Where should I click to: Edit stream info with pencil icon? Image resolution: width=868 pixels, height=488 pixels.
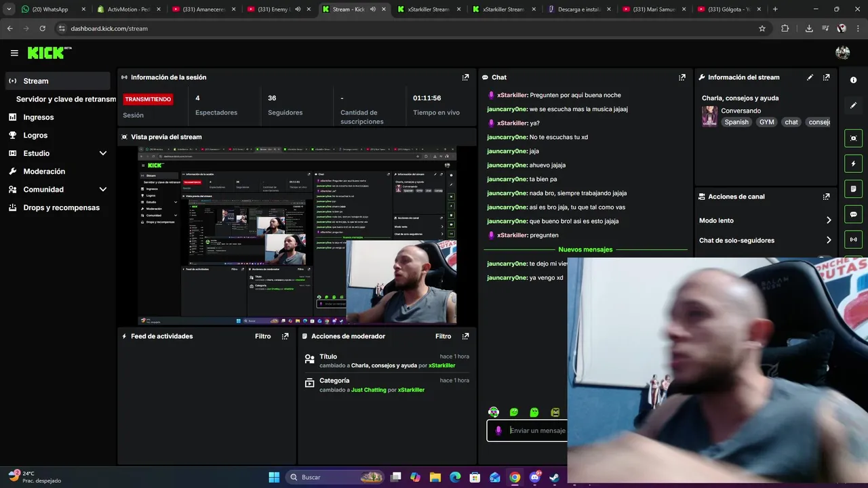click(810, 77)
